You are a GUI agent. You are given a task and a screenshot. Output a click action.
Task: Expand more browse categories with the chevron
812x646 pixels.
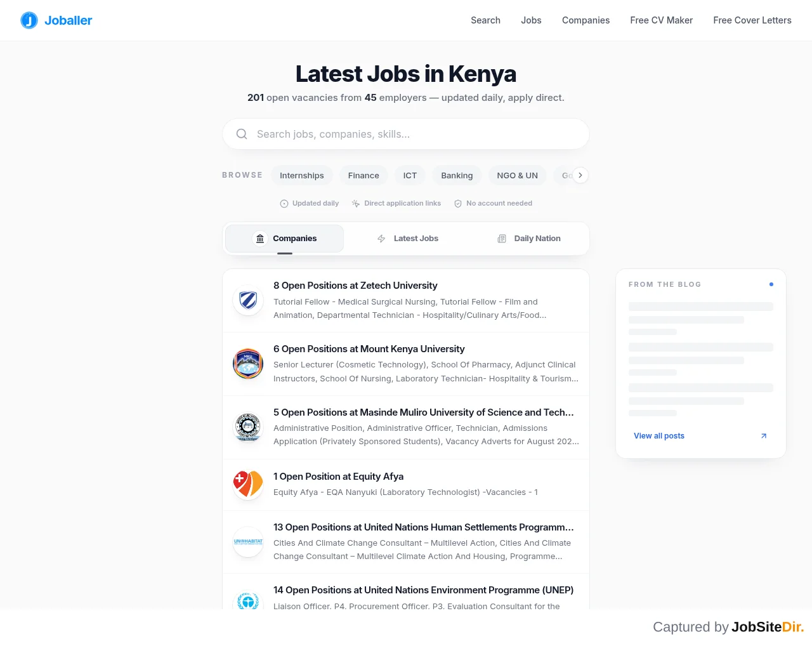(x=580, y=175)
